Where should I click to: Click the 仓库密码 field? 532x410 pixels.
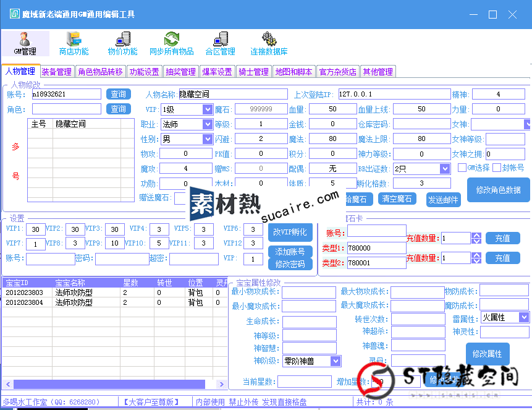(x=422, y=124)
